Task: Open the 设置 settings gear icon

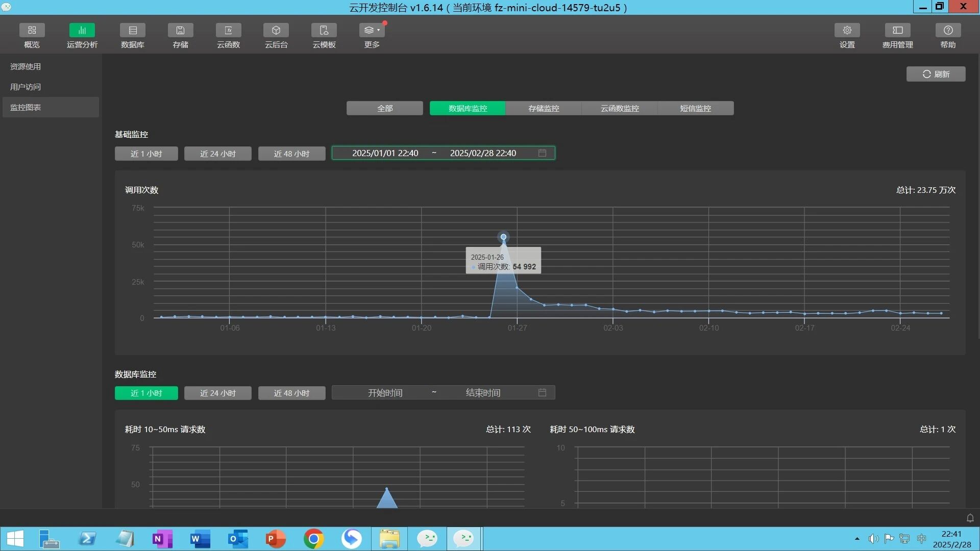Action: pos(847,31)
